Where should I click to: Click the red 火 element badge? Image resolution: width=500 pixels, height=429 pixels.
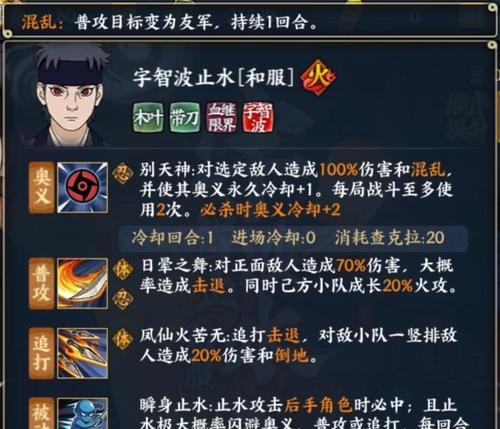[x=317, y=77]
